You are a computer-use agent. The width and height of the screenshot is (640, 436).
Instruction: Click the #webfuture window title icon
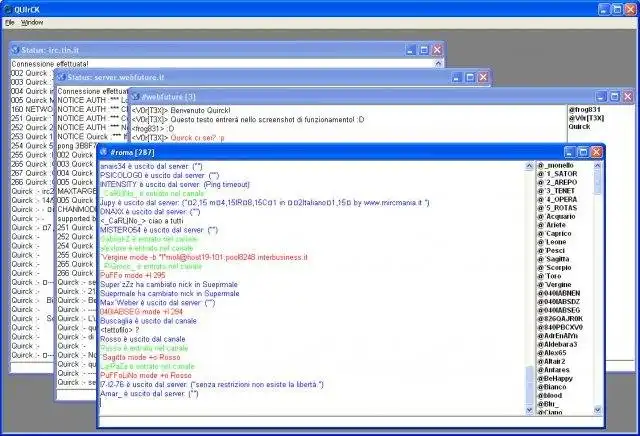click(136, 97)
